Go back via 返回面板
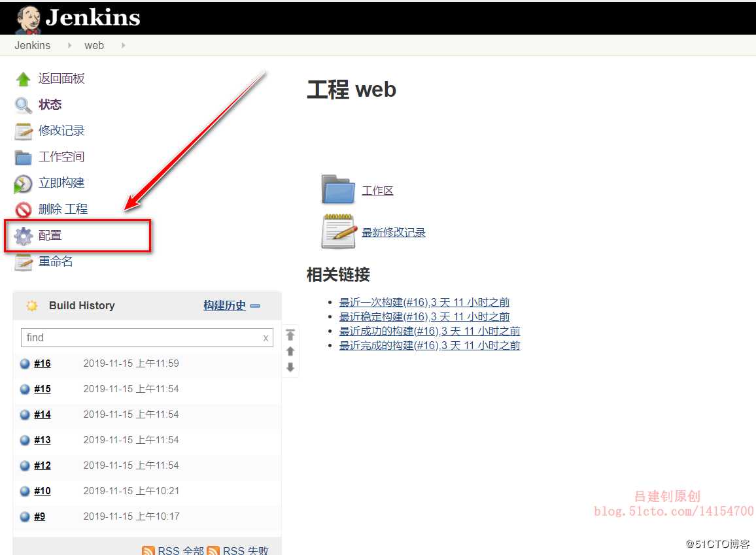 click(x=61, y=78)
